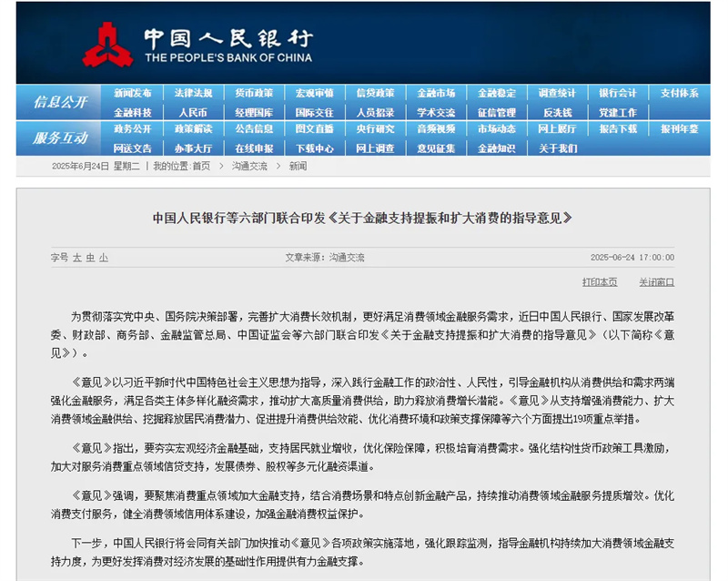
Task: Set font size to 中 (medium)
Action: tap(90, 258)
